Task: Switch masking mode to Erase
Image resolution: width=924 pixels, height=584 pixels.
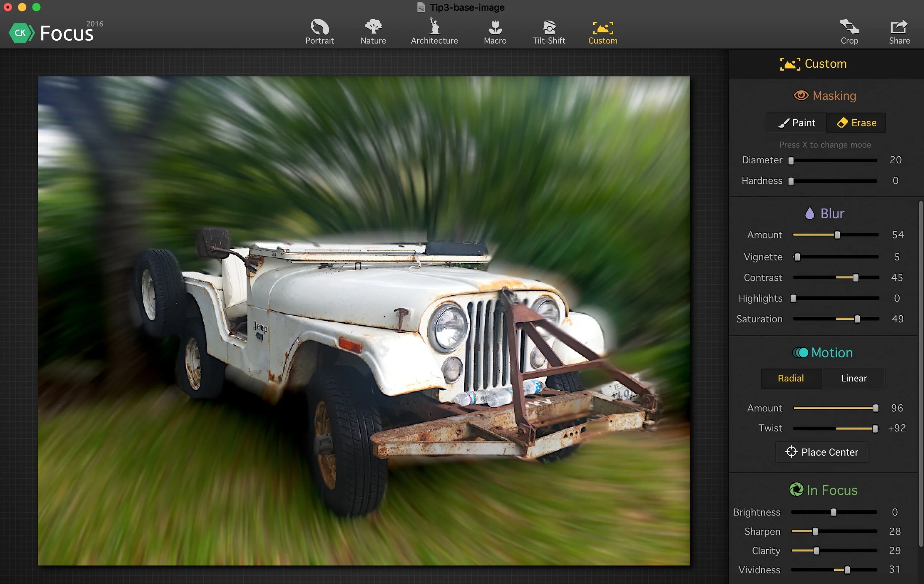Action: [856, 123]
